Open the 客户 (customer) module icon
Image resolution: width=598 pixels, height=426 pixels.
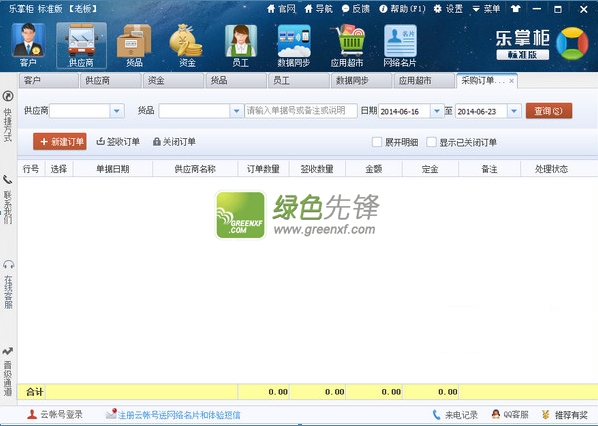tap(28, 45)
